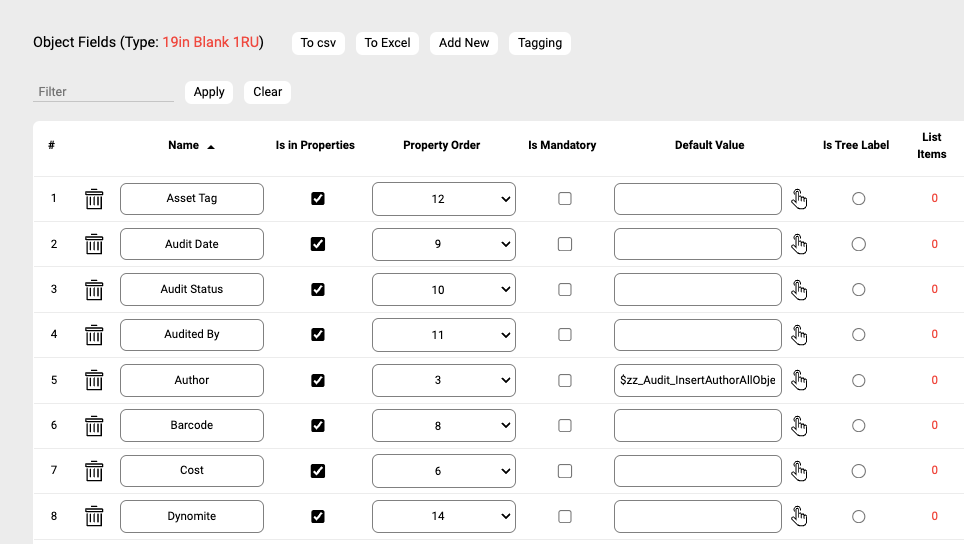The image size is (964, 544).
Task: Select Is Tree Label radio for Barcode
Action: tap(858, 425)
